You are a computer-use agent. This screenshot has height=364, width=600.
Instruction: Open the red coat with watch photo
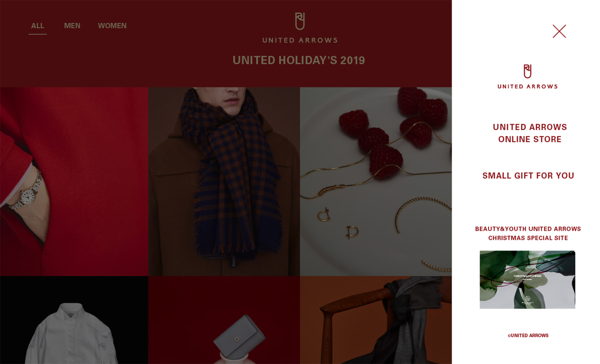click(x=74, y=181)
